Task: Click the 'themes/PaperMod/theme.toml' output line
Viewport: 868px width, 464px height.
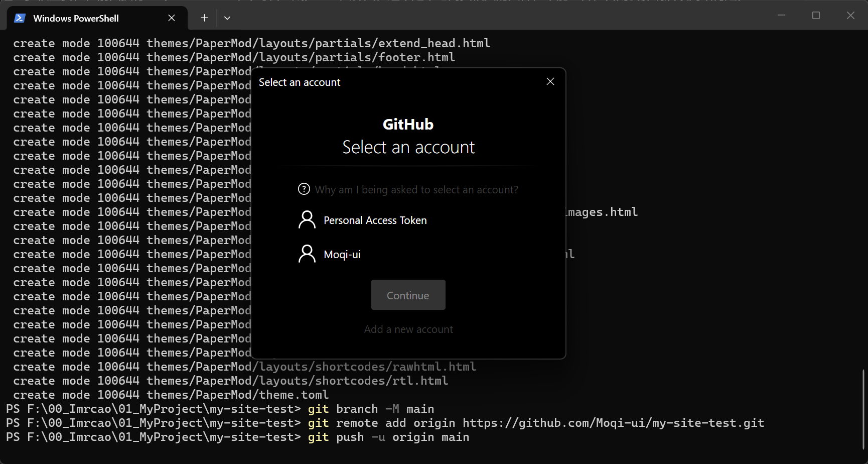Action: tap(171, 395)
